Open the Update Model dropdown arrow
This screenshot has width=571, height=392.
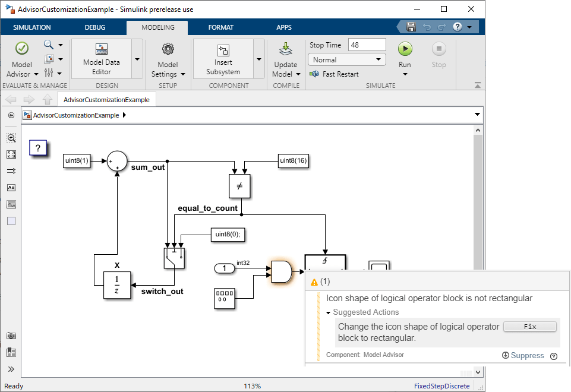pyautogui.click(x=298, y=74)
